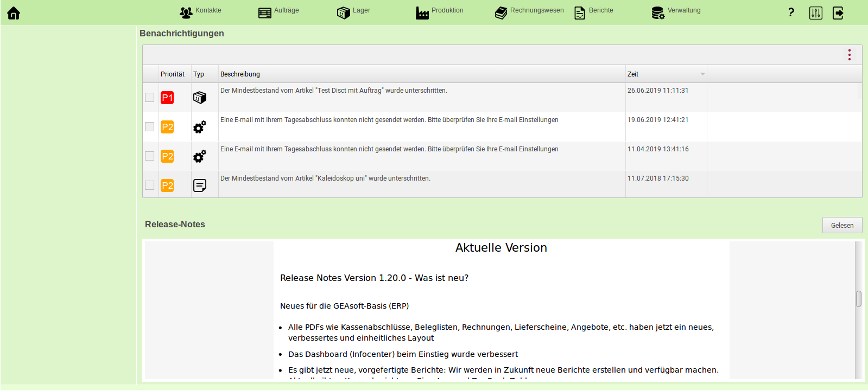Open three-dot options menu for notifications

pyautogui.click(x=849, y=55)
